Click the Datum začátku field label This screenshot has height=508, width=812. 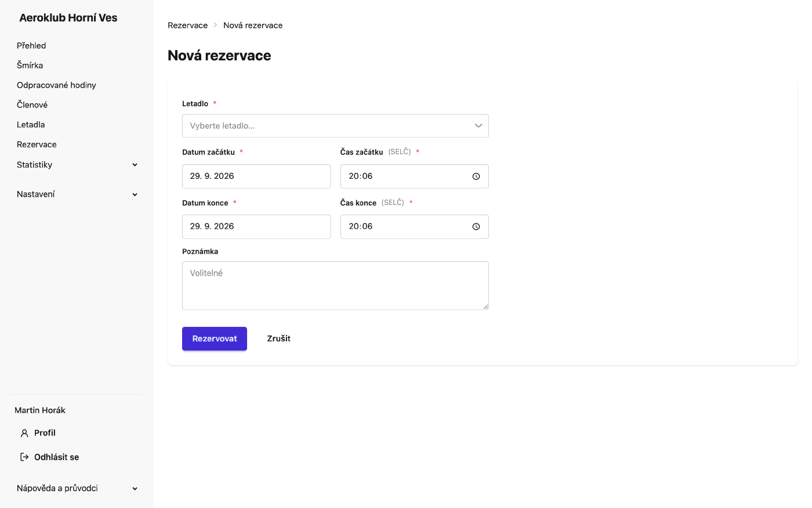[x=208, y=152]
